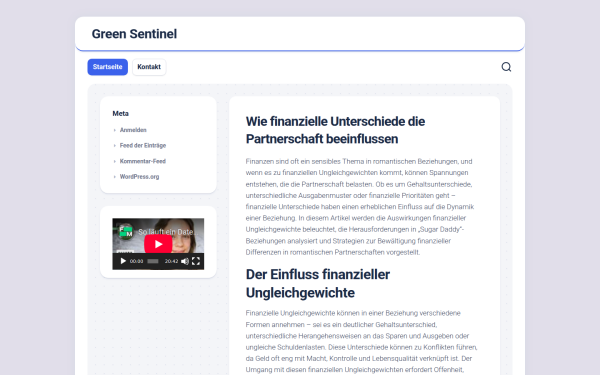Open the Anmelden link

[x=133, y=130]
